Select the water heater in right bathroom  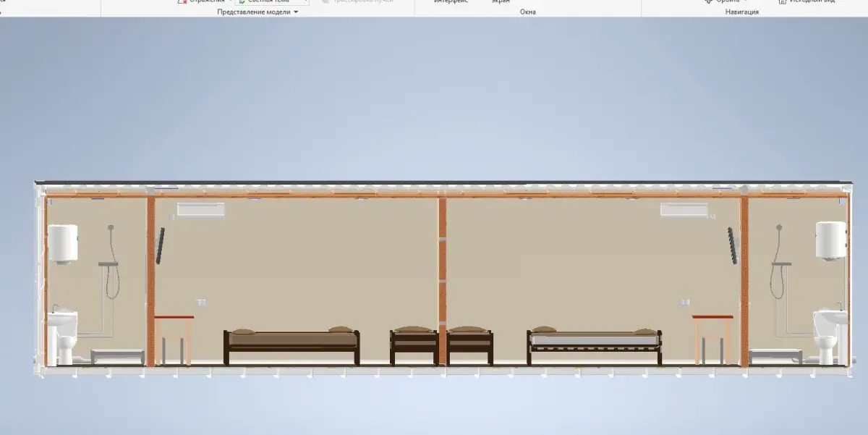pyautogui.click(x=830, y=240)
